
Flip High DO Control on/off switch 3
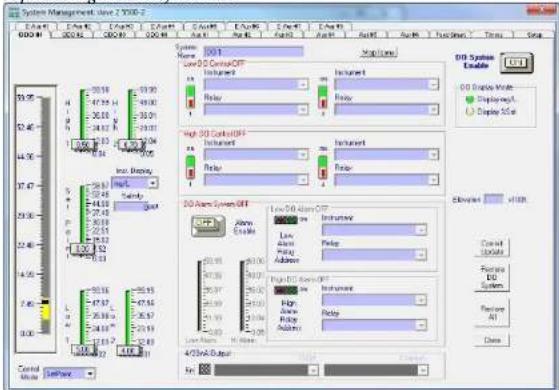pyautogui.click(x=191, y=167)
